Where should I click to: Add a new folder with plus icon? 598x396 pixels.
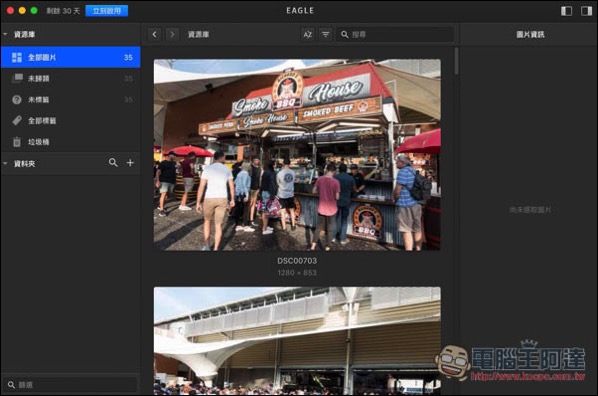coord(130,163)
